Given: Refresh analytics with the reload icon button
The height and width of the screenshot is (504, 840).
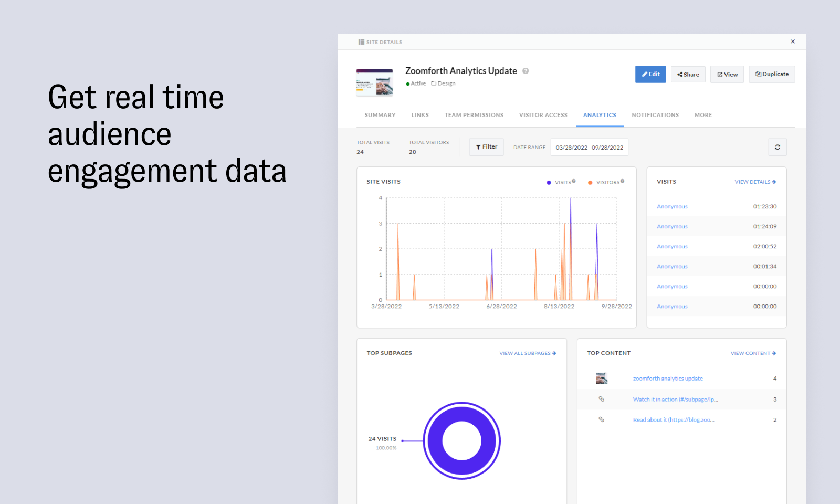Looking at the screenshot, I should coord(778,147).
